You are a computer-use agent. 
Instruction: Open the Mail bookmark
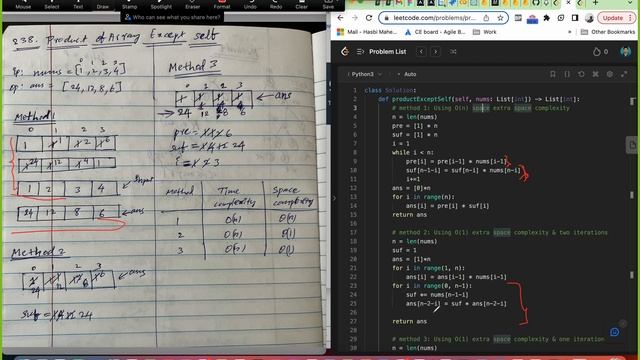(367, 32)
